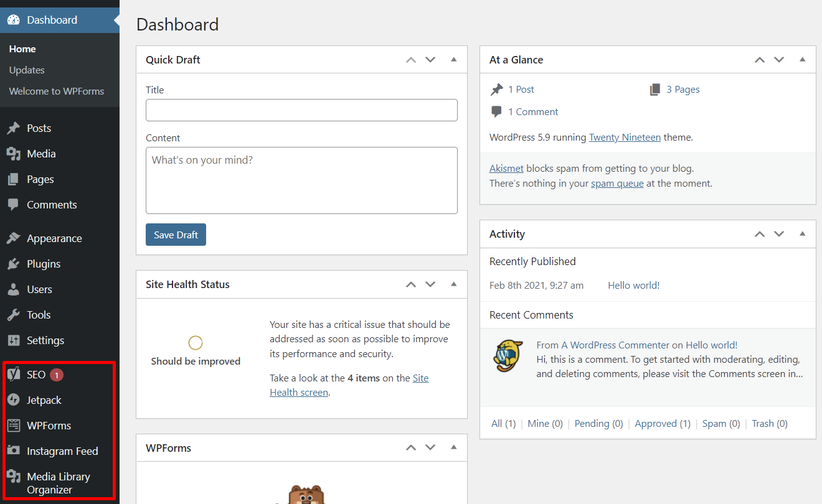
Task: Move At a Glance widget down
Action: tap(779, 60)
